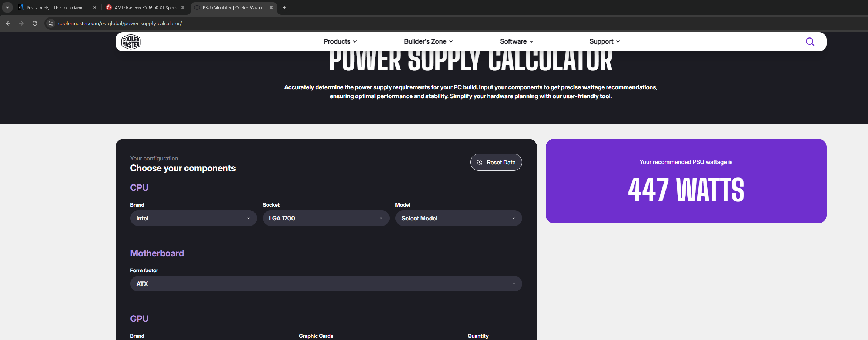Click the Choose your components heading
Viewport: 868px width, 340px height.
pyautogui.click(x=183, y=168)
